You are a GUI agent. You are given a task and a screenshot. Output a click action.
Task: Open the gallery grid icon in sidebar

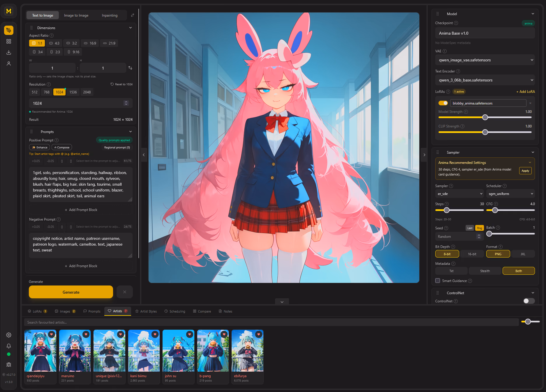click(x=9, y=41)
